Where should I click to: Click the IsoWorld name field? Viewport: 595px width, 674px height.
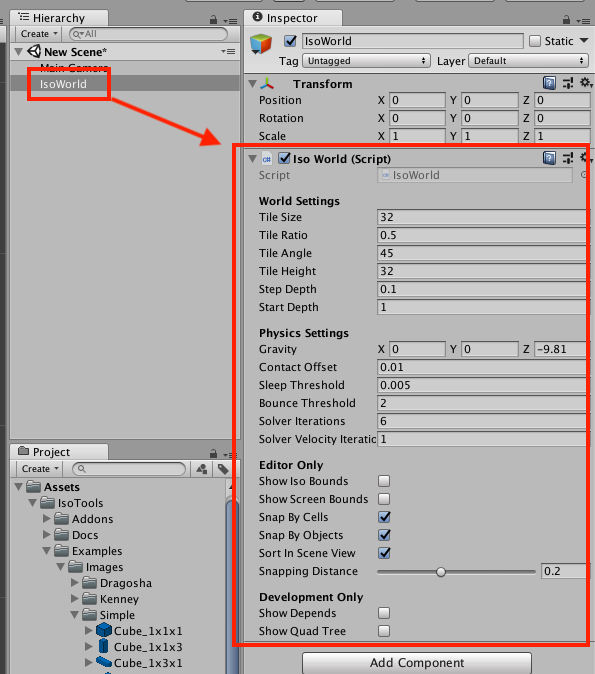pos(413,41)
